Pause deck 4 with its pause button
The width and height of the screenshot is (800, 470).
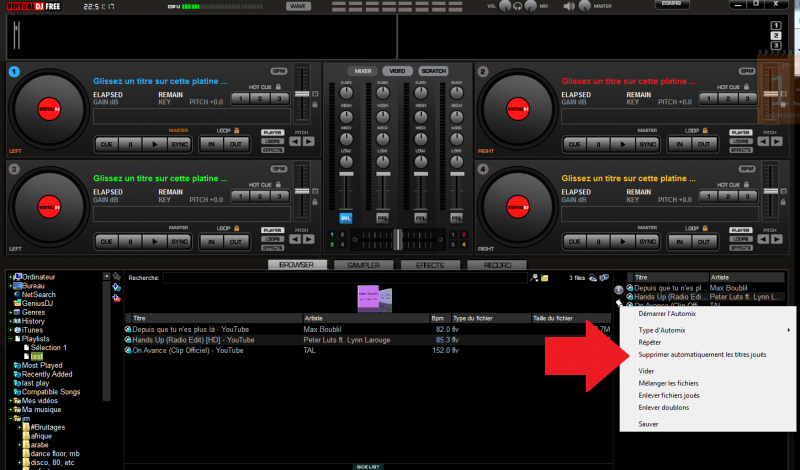pyautogui.click(x=597, y=241)
